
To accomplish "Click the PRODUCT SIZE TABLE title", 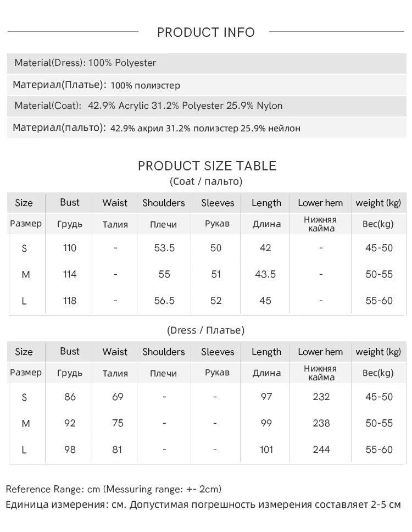I will (207, 166).
